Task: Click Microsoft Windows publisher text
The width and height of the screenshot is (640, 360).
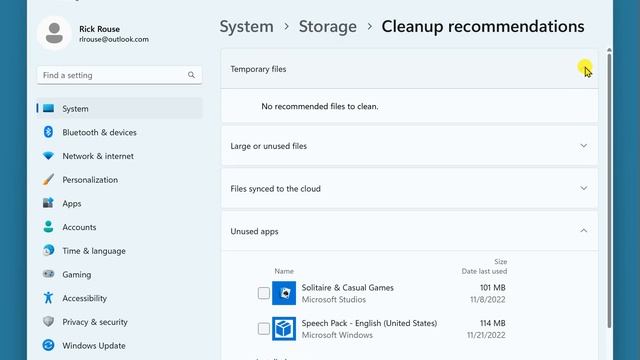Action: pos(337,335)
